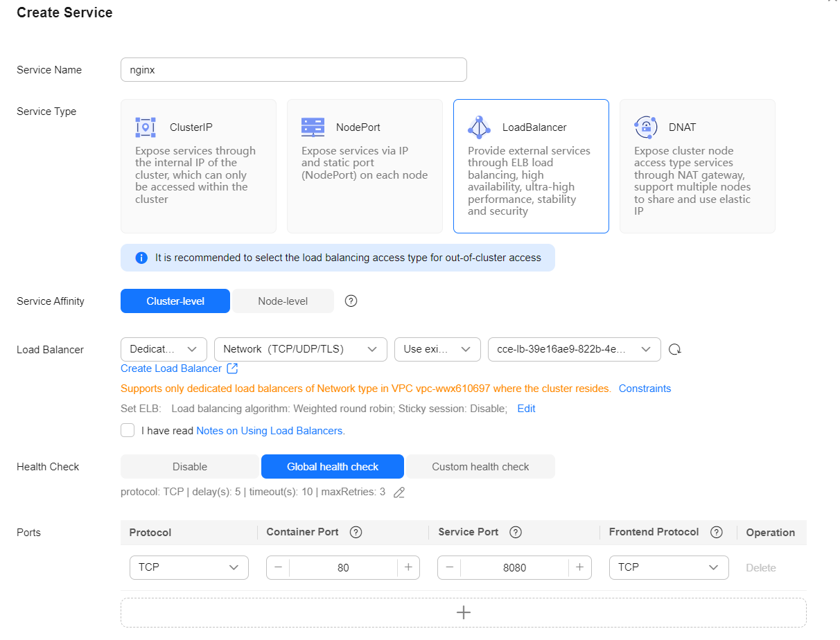This screenshot has height=640, width=840.
Task: Click the orange VPC dedicated load balancer warning
Action: (x=366, y=389)
